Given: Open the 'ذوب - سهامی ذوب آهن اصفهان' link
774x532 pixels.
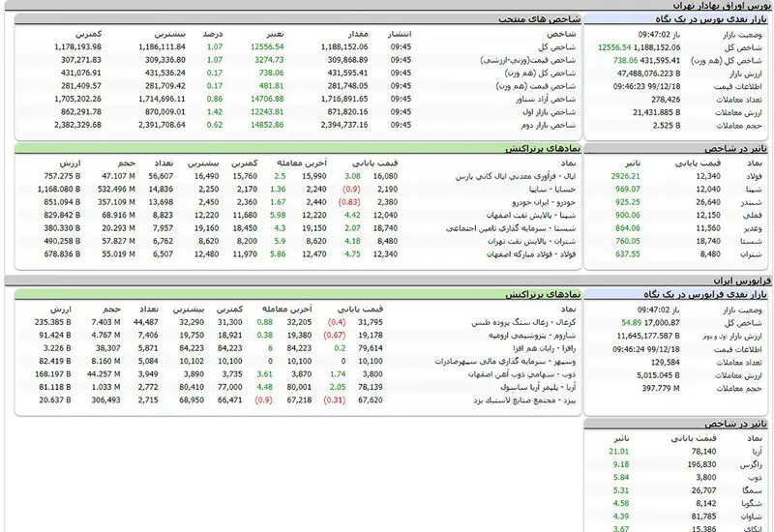Looking at the screenshot, I should (521, 374).
